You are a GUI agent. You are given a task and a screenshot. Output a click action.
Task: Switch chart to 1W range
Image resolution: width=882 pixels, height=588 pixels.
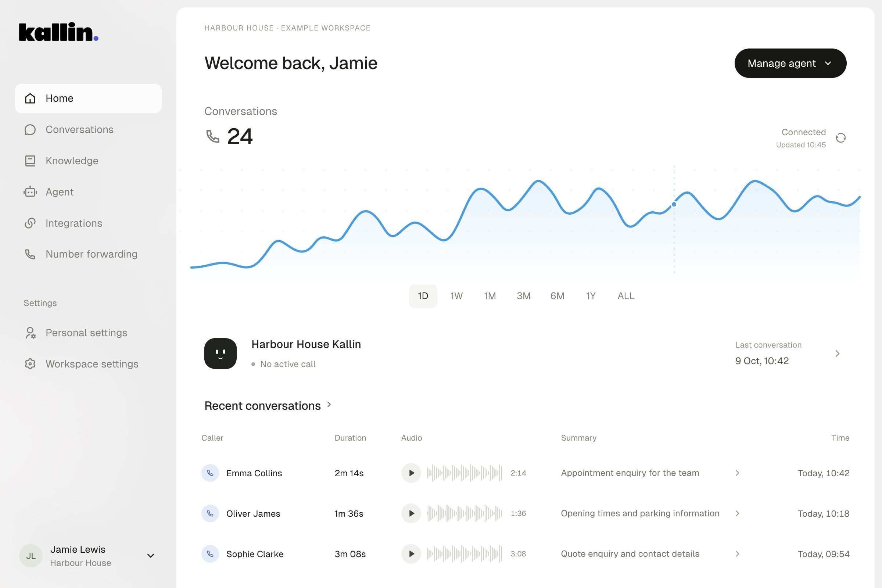point(456,296)
